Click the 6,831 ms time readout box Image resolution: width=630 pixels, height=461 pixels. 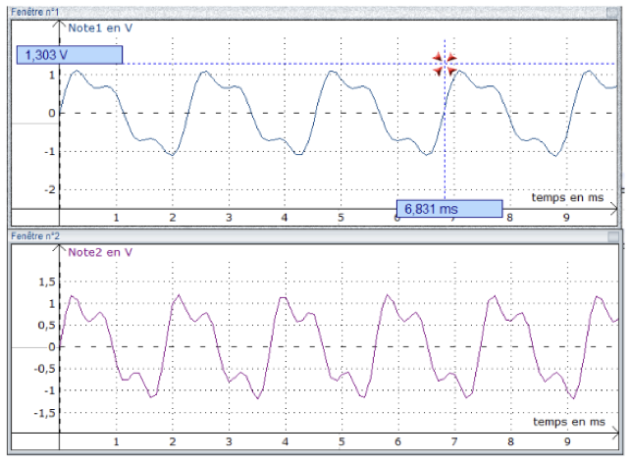[449, 208]
